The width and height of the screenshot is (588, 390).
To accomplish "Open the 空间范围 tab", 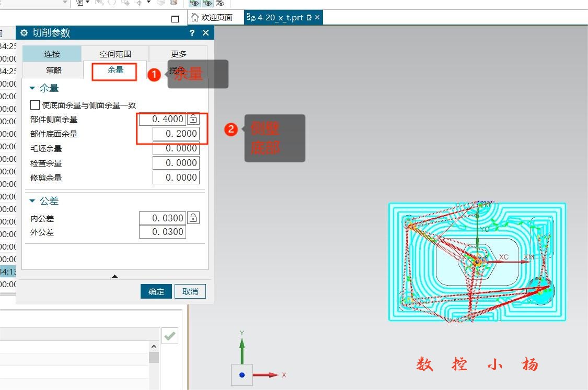I will pos(115,54).
